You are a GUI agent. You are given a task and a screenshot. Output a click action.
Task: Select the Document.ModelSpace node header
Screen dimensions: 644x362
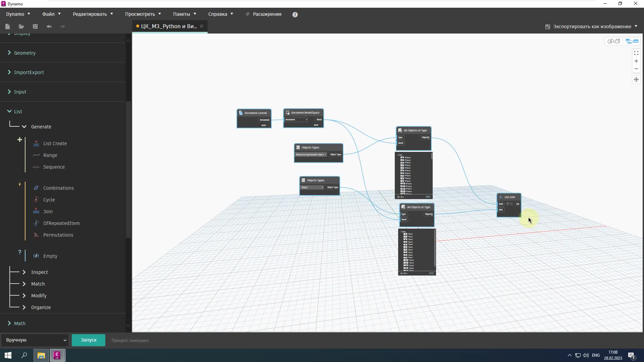(304, 113)
